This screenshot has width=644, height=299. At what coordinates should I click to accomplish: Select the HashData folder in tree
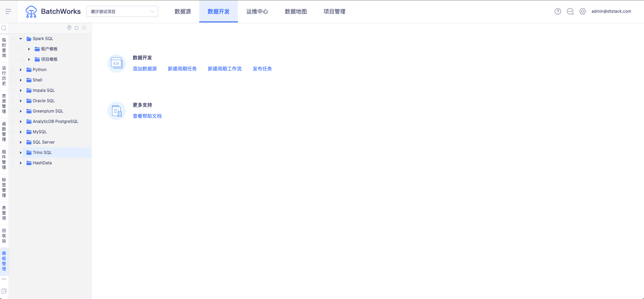click(42, 163)
